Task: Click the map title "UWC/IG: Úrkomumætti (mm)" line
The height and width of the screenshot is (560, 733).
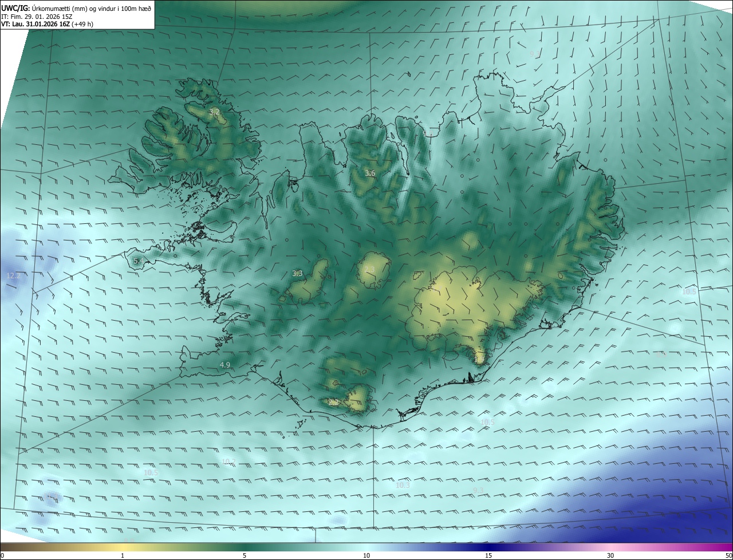Action: [x=76, y=8]
